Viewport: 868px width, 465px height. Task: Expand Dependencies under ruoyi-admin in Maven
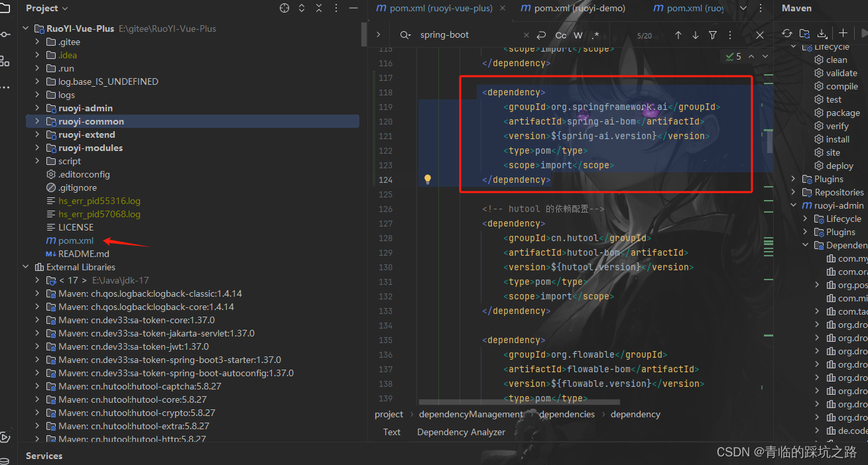pyautogui.click(x=805, y=244)
